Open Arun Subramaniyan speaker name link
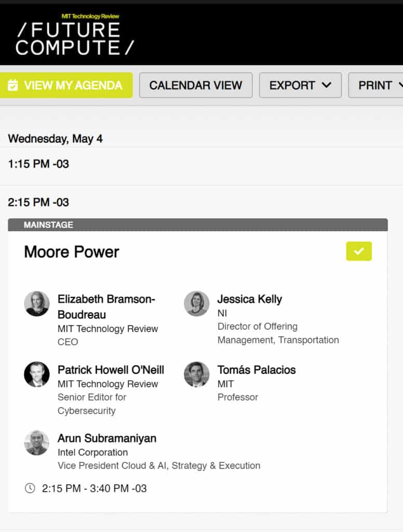Viewport: 403px width, 532px height. 107,438
